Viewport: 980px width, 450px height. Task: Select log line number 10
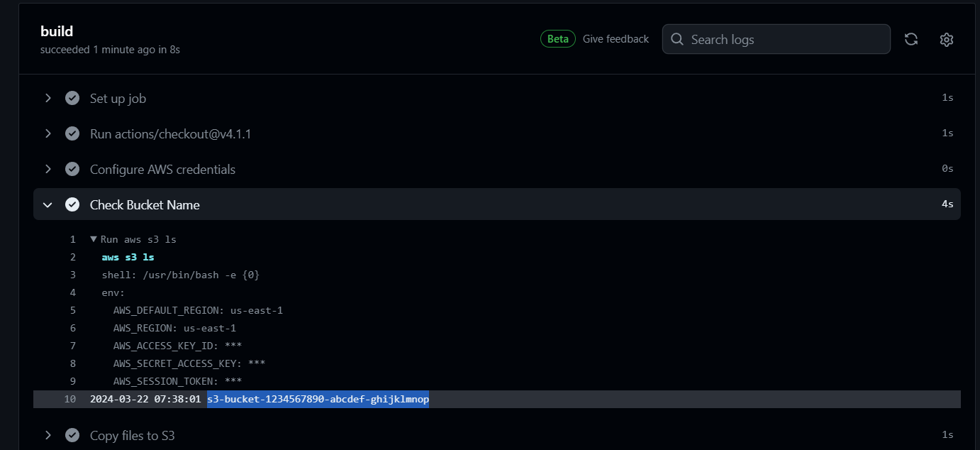69,399
